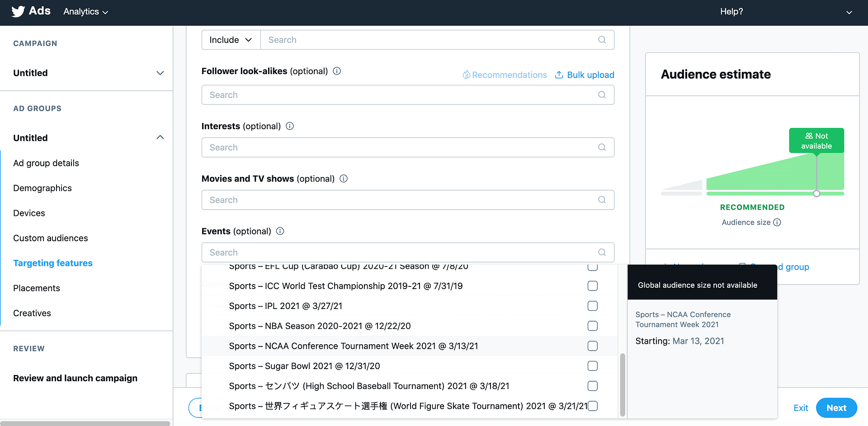Click the info icon beside Follower look-alikes
Screen dimensions: 868x426
tap(337, 71)
